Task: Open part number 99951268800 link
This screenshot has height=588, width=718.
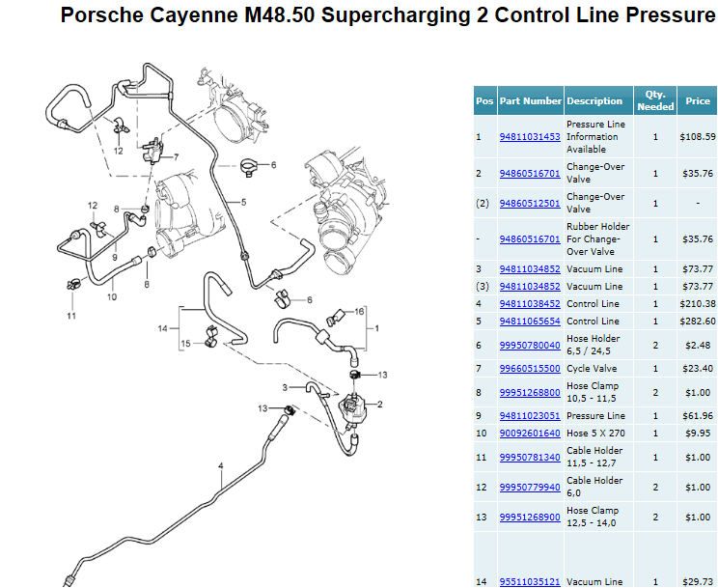Action: (530, 393)
